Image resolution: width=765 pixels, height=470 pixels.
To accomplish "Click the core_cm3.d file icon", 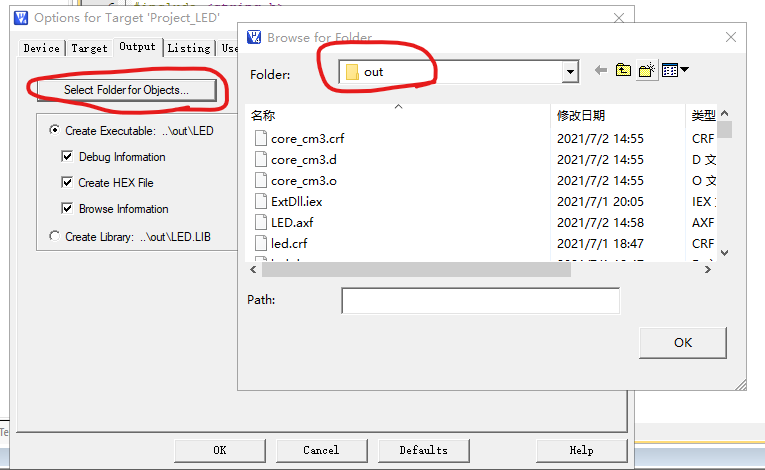I will [x=261, y=160].
